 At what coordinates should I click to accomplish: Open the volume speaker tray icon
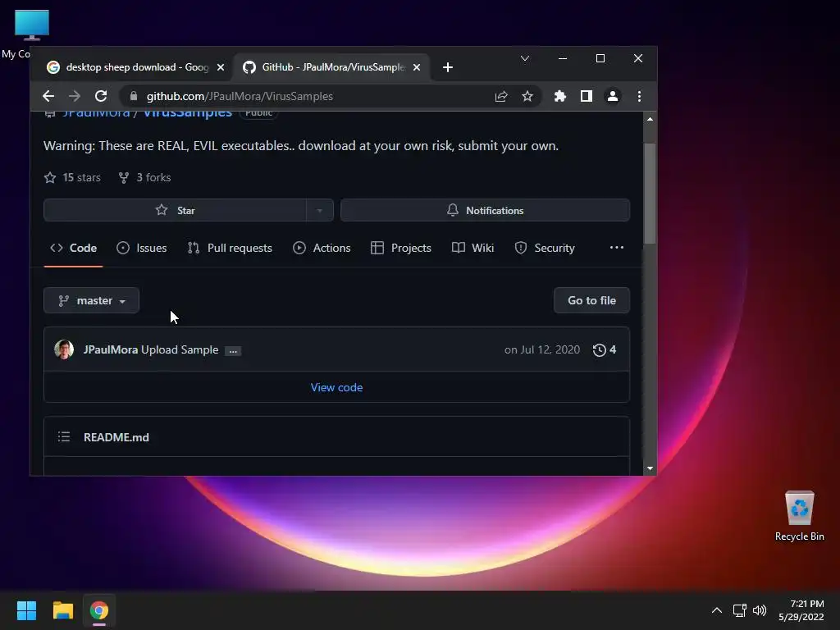click(760, 610)
